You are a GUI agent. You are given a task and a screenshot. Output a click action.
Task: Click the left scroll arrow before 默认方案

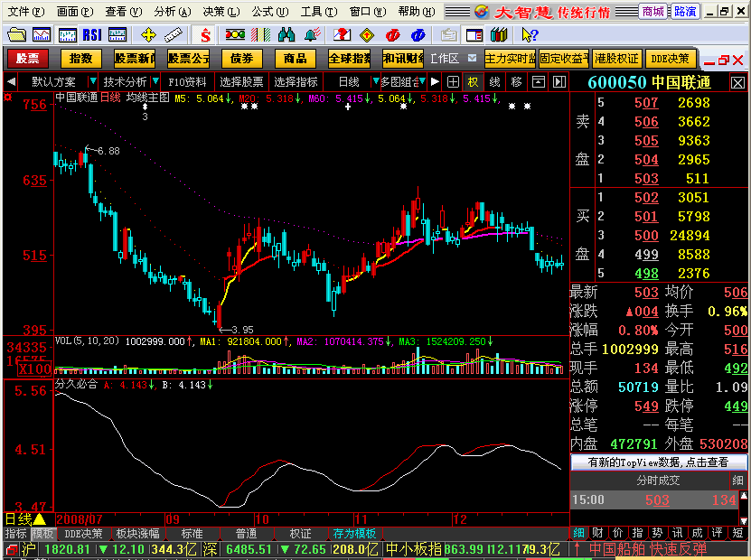click(11, 82)
